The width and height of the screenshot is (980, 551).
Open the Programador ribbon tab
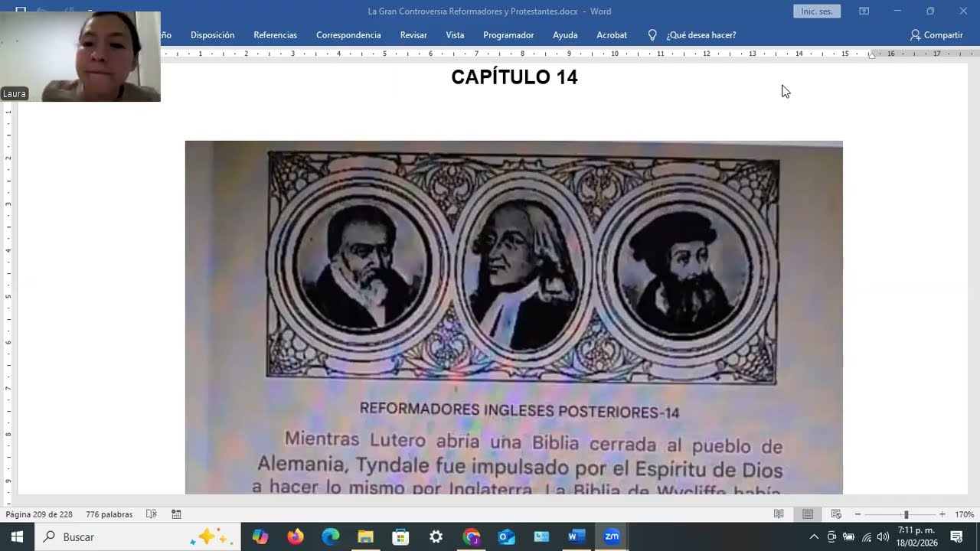tap(508, 35)
